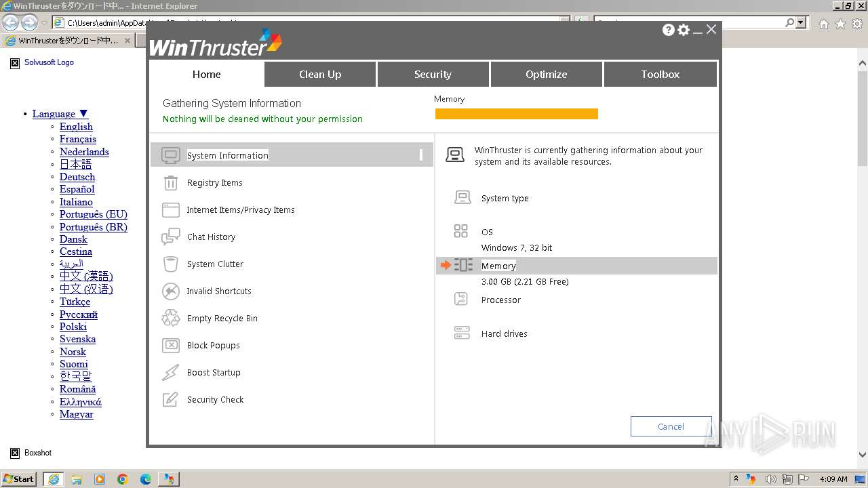The image size is (868, 488).
Task: Close the WinThruster browser tab with X
Action: [x=127, y=41]
